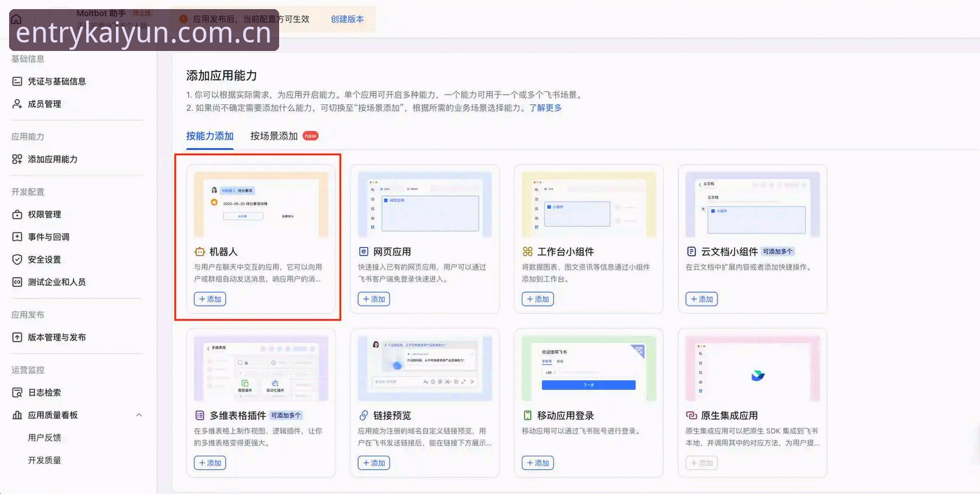Click the 云文档小组件 document icon
This screenshot has width=980, height=494.
click(x=691, y=251)
